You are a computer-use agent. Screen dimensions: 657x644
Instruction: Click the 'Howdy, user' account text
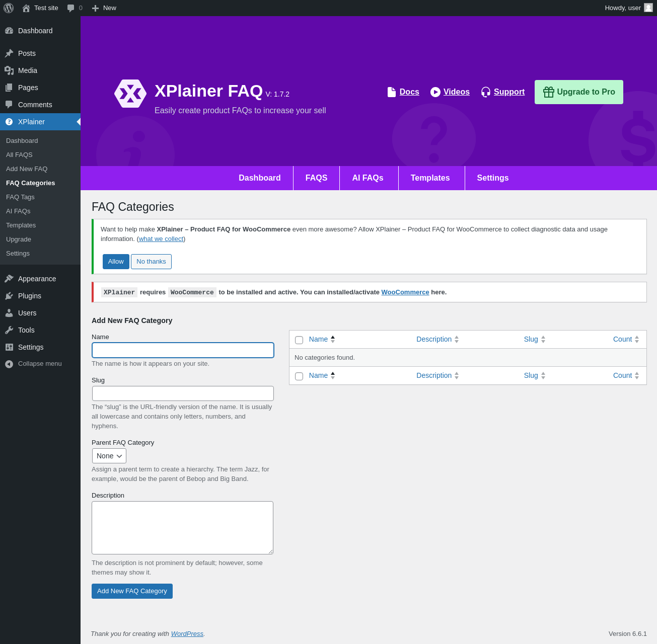click(623, 8)
